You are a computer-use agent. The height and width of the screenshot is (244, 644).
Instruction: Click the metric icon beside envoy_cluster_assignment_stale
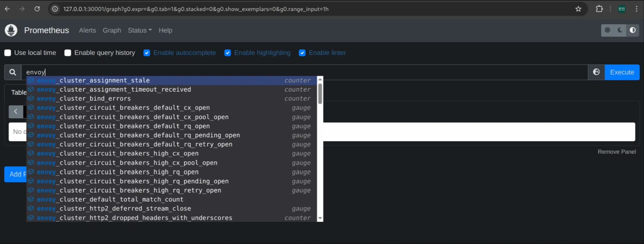(31, 80)
